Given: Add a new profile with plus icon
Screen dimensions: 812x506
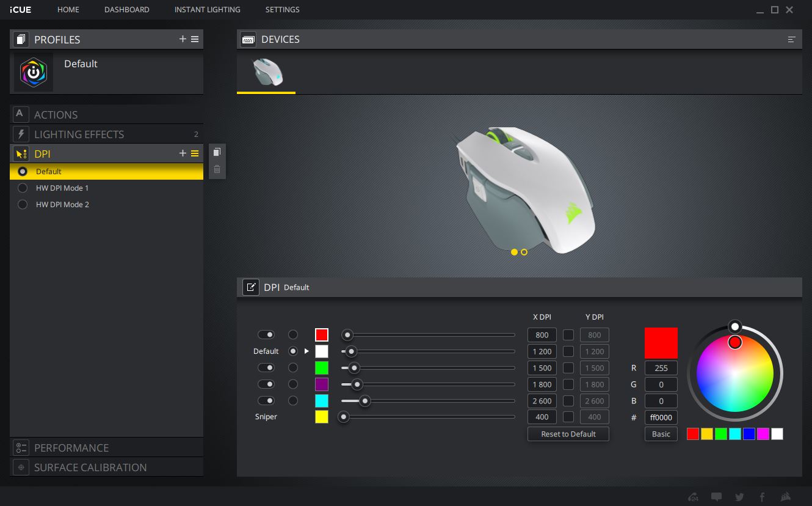Looking at the screenshot, I should pos(183,39).
